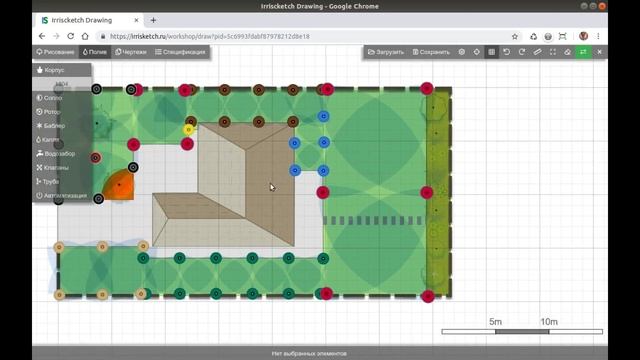Open drawing settings gear icon
The height and width of the screenshot is (360, 640).
coord(462,52)
